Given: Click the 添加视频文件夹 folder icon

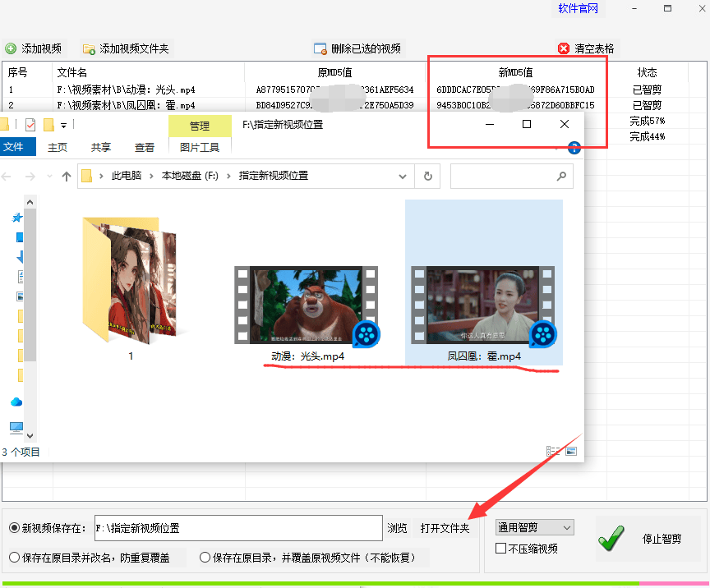Looking at the screenshot, I should (x=89, y=48).
